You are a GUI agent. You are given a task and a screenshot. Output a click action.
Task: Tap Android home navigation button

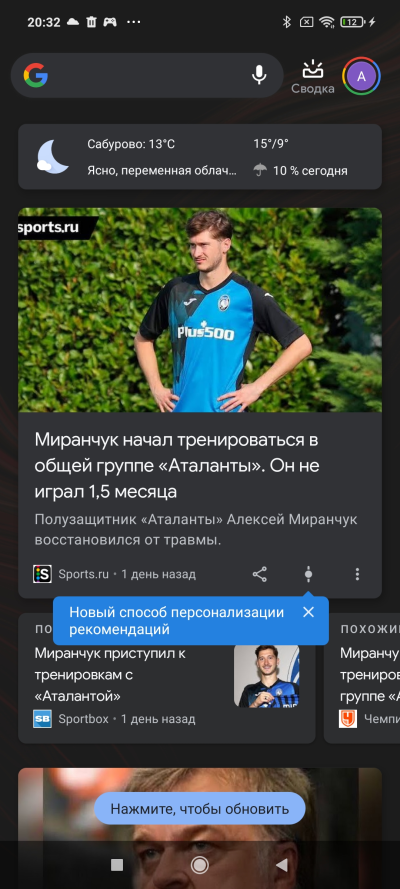199,865
